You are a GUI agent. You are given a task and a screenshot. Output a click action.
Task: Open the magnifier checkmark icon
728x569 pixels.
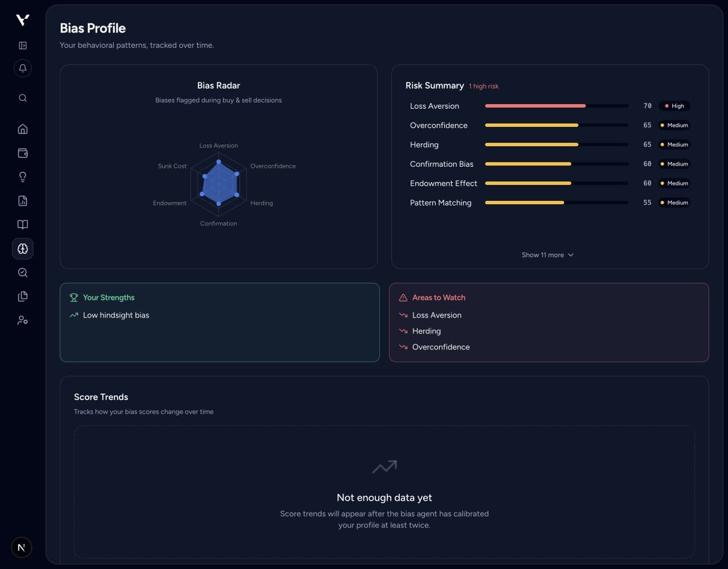click(x=23, y=273)
